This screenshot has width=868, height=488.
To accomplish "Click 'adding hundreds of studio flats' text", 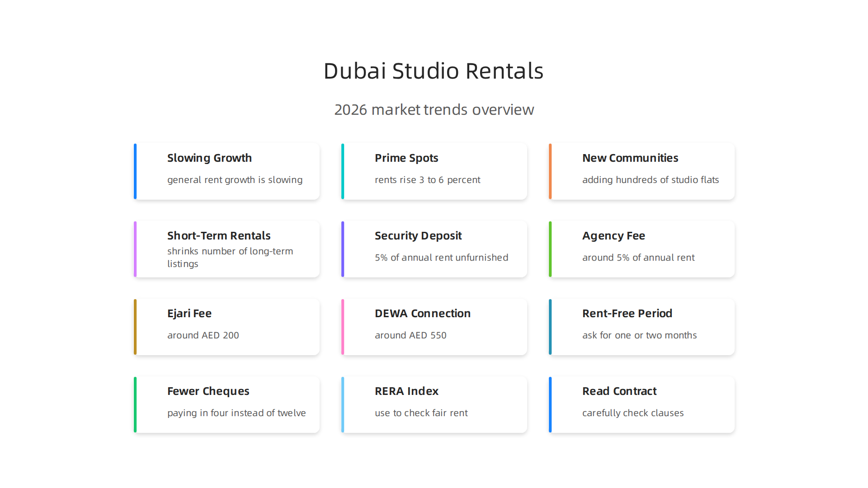I will (x=651, y=180).
